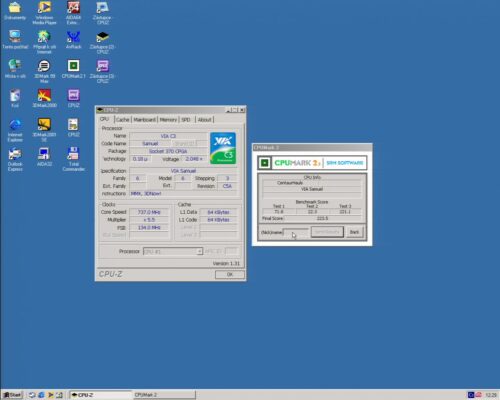
Task: Click the Version 1.31 text in CPU-Z
Action: click(226, 263)
